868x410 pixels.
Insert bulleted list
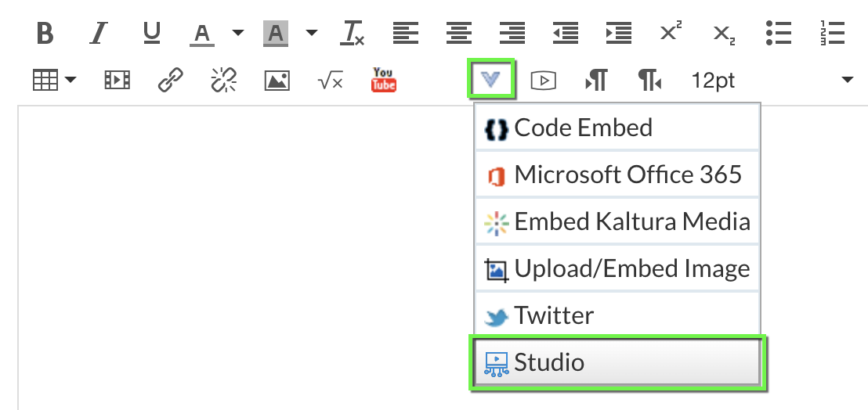(779, 34)
